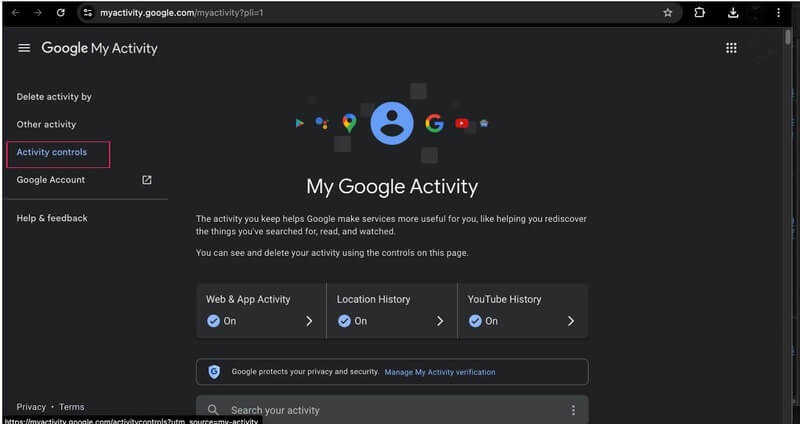This screenshot has height=424, width=800.
Task: Click the search magnifier icon
Action: 213,410
